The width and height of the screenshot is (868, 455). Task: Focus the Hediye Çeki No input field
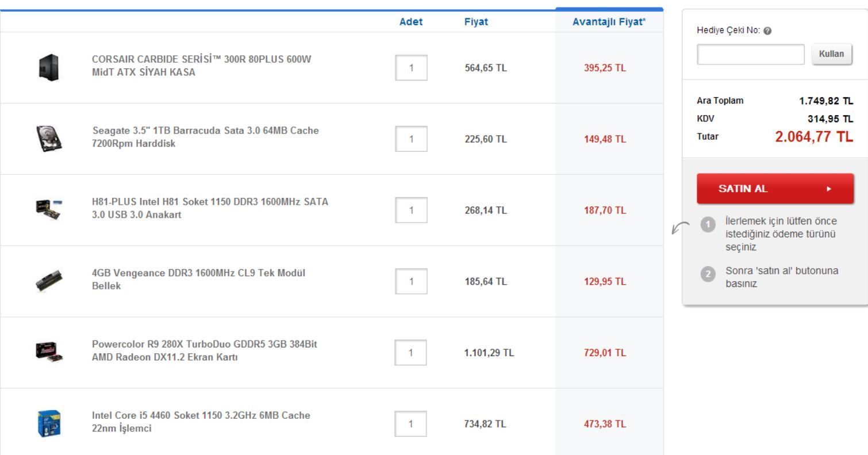750,54
